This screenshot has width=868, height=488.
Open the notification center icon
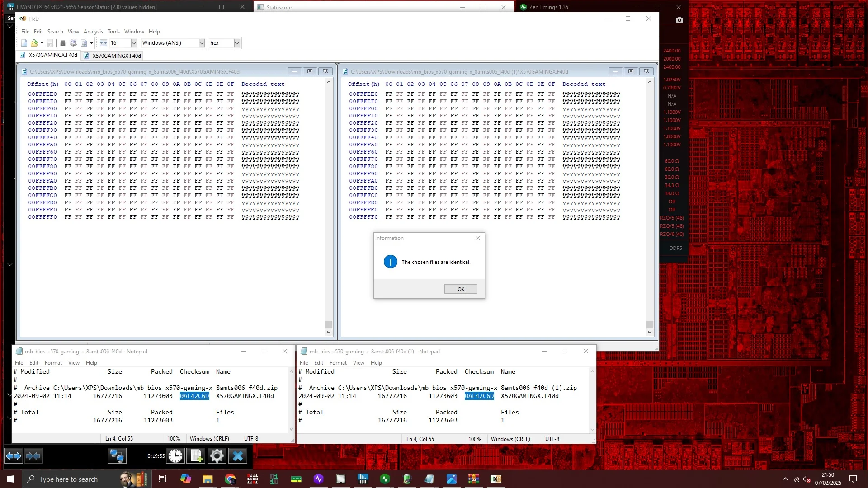tap(853, 479)
